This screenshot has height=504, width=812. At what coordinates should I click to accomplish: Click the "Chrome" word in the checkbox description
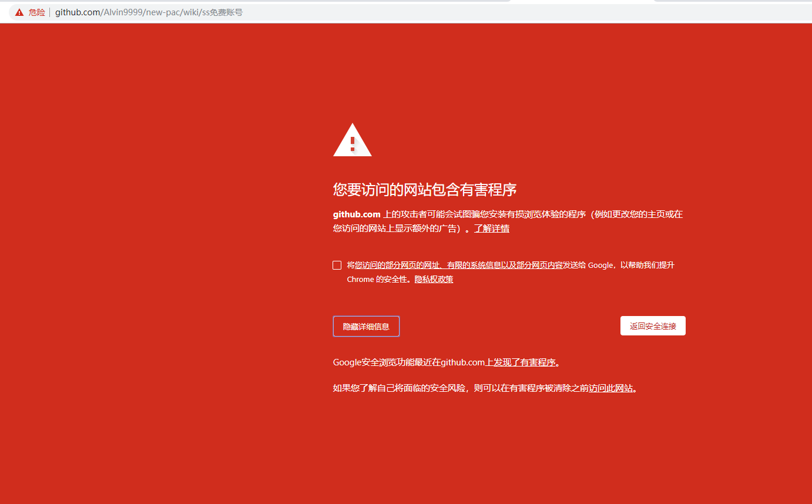[x=360, y=279]
